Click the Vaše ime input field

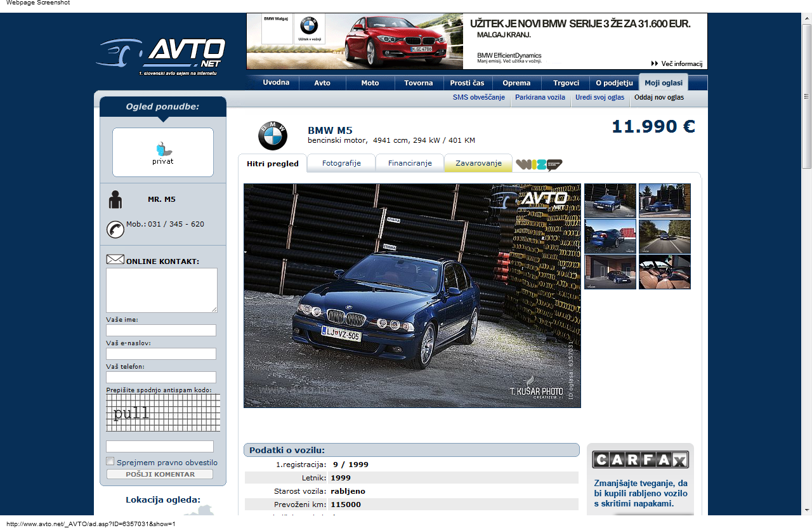[161, 331]
